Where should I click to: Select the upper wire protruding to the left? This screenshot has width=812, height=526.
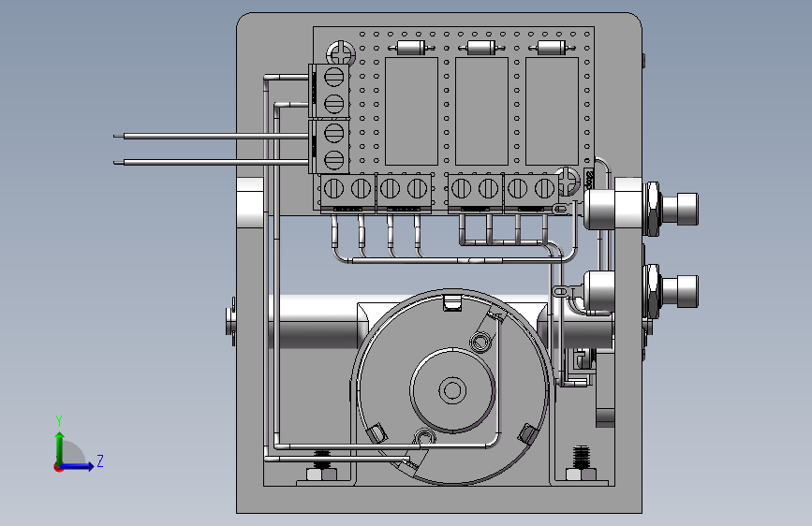212,136
